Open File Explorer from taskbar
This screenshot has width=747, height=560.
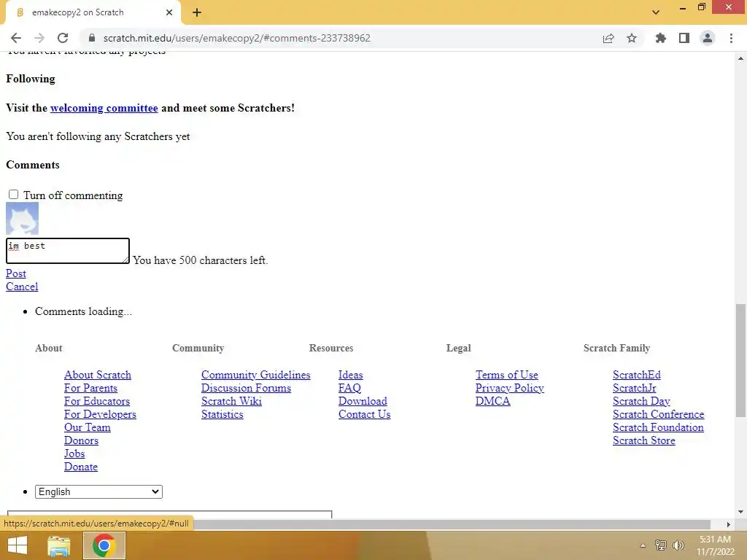tap(59, 545)
